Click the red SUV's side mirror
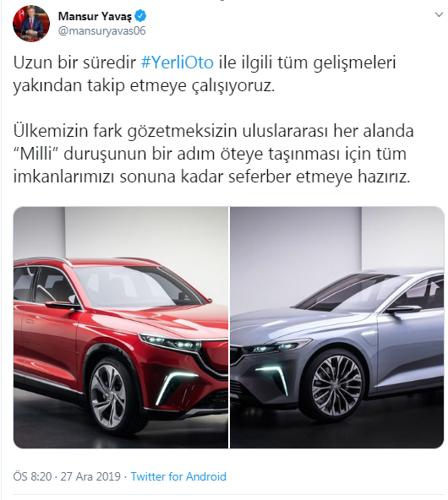 tap(63, 305)
